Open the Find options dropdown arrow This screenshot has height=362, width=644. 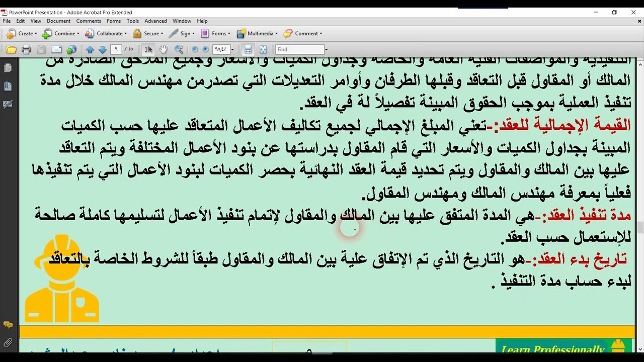click(x=326, y=49)
